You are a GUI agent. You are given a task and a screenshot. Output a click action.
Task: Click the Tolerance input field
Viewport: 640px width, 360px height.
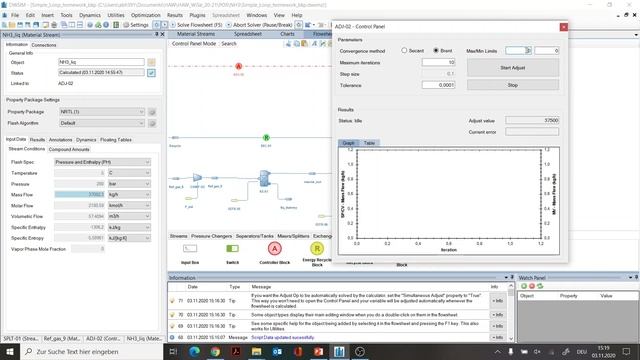[x=438, y=85]
